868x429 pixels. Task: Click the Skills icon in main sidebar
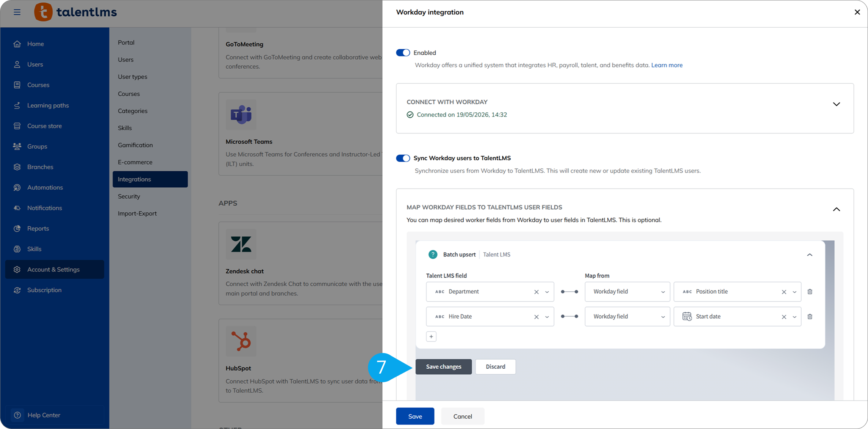(x=17, y=249)
